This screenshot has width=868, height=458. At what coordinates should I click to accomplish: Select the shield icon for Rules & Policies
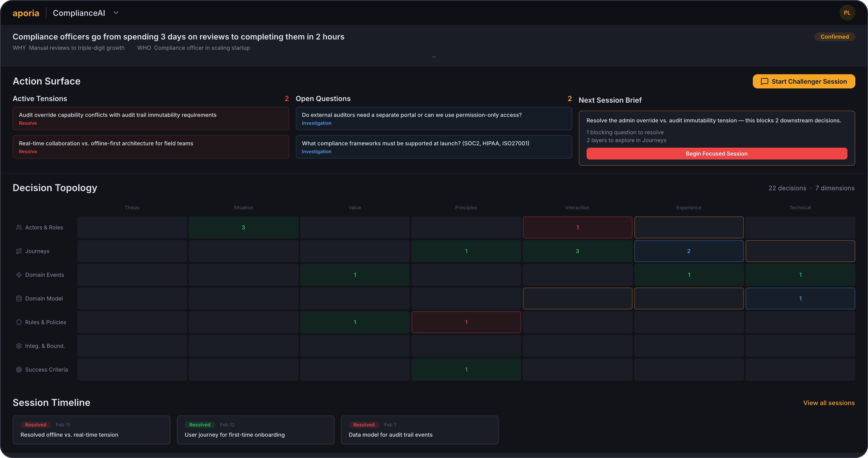pos(19,322)
